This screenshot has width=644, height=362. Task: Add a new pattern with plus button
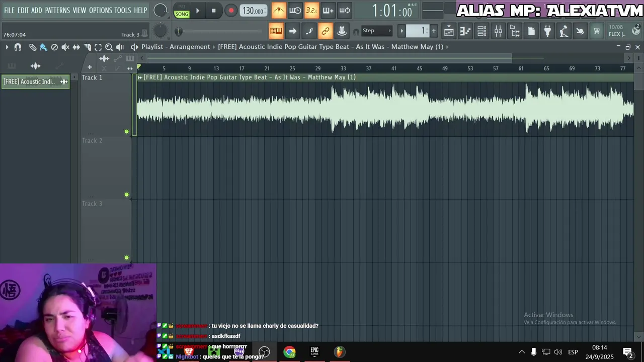pyautogui.click(x=434, y=31)
